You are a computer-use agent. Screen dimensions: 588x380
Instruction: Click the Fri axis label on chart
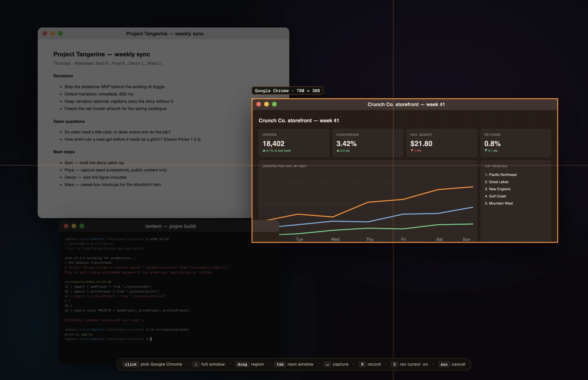[x=403, y=239]
